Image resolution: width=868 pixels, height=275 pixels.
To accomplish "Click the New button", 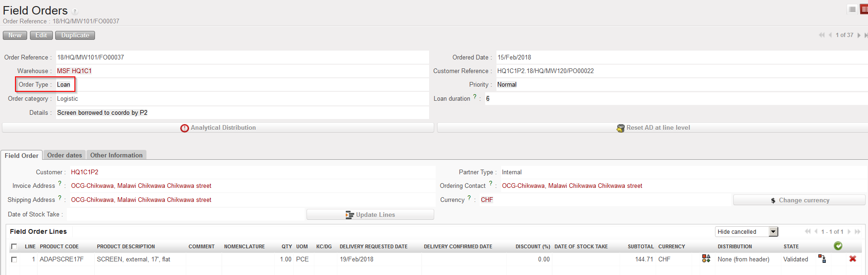I will tap(15, 35).
